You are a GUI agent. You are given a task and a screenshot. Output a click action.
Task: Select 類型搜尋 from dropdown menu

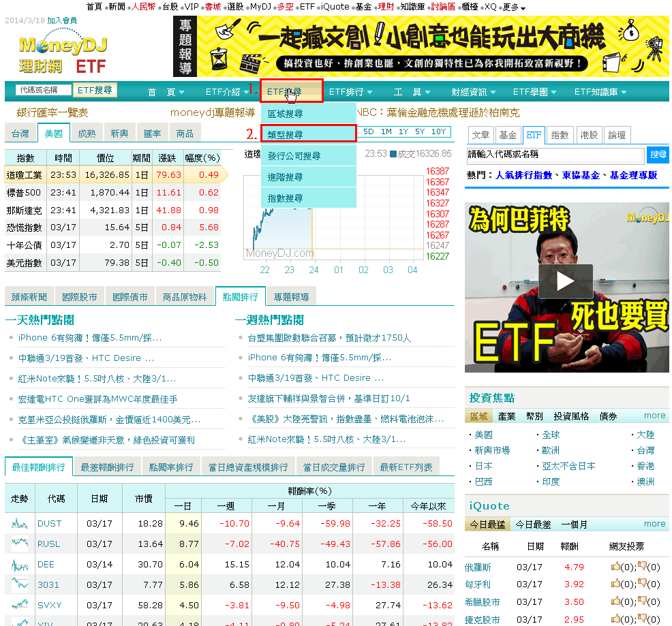coord(309,135)
